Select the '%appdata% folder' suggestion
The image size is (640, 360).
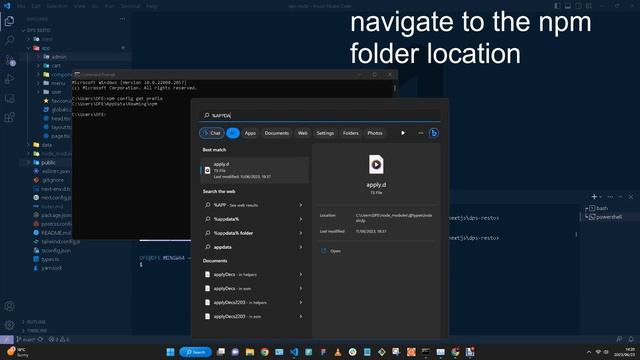pos(253,233)
